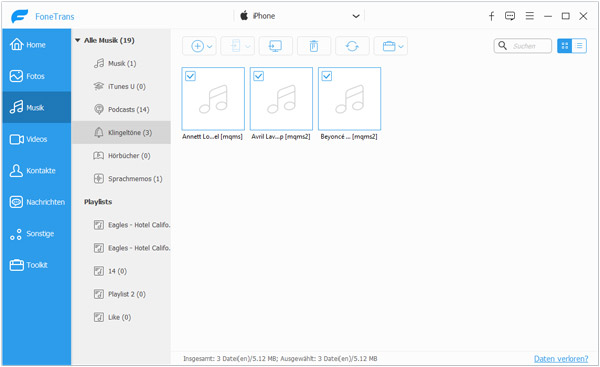Click the refresh toolbar icon

[x=352, y=46]
